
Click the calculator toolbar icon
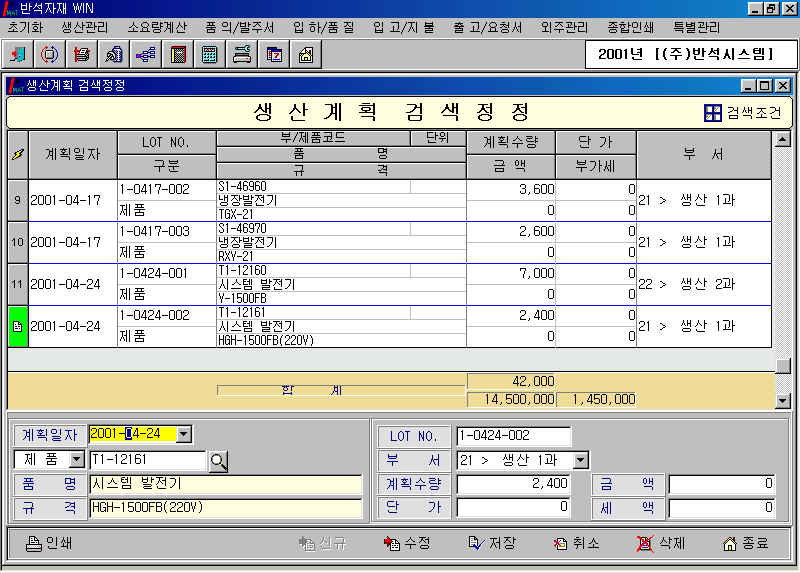coord(210,55)
